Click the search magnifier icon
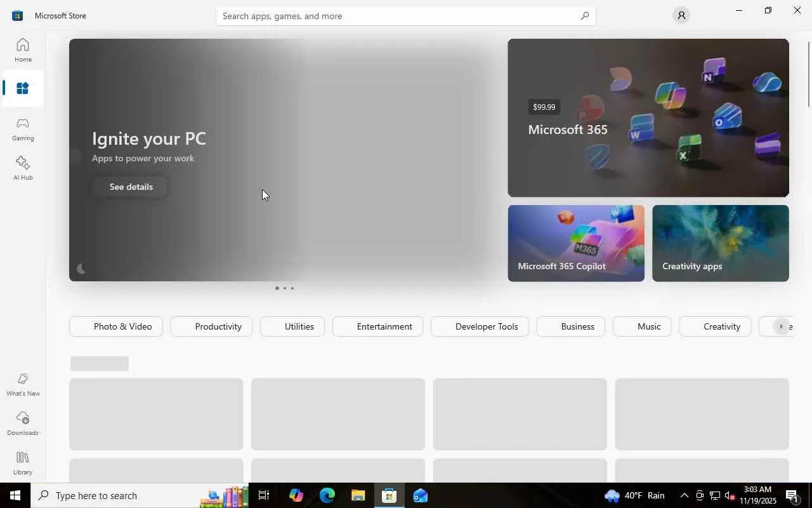The height and width of the screenshot is (508, 812). (x=584, y=16)
